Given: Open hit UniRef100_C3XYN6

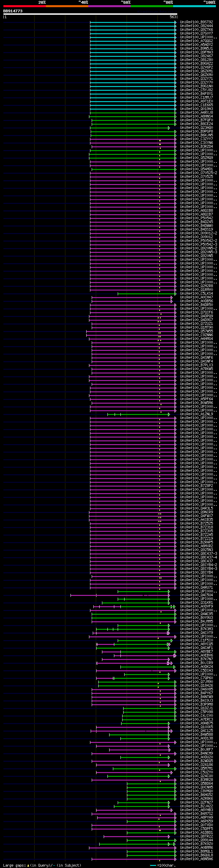Looking at the screenshot, I should click(196, 143).
